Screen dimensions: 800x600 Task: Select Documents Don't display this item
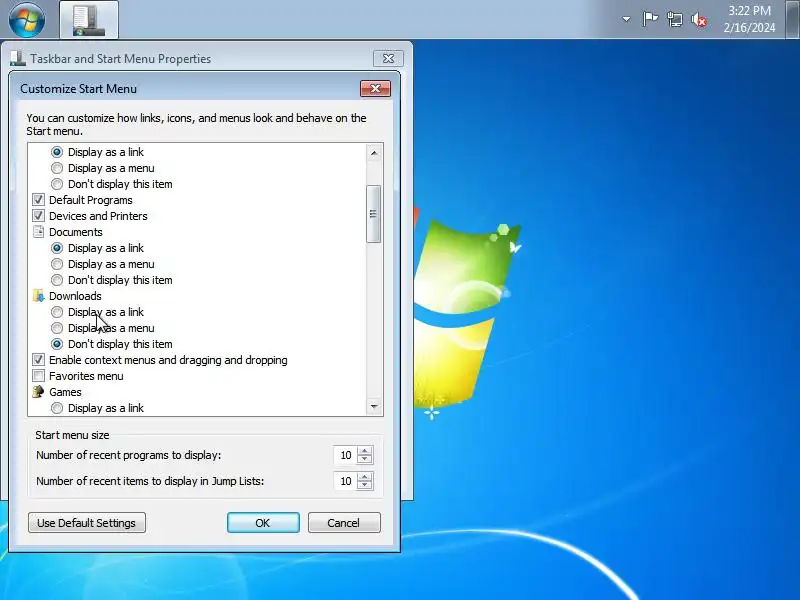[x=57, y=280]
